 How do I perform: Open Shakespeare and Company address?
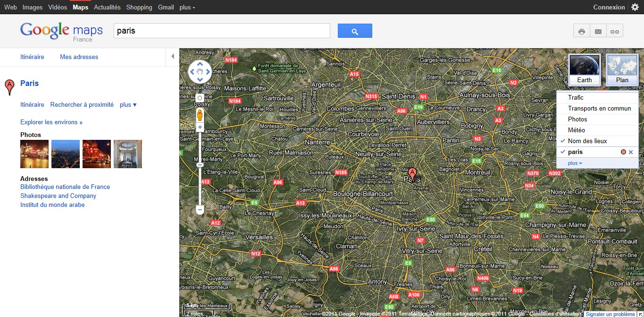pos(58,196)
